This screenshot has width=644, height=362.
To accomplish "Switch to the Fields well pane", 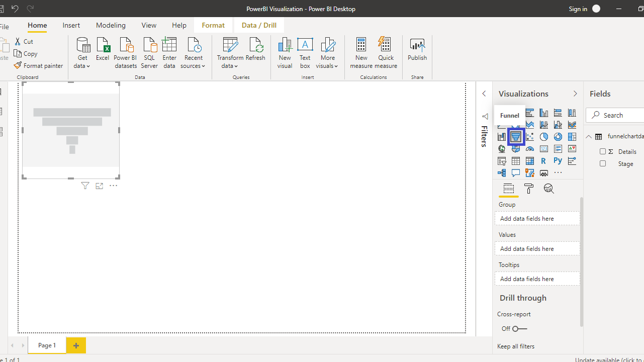I will tap(509, 189).
